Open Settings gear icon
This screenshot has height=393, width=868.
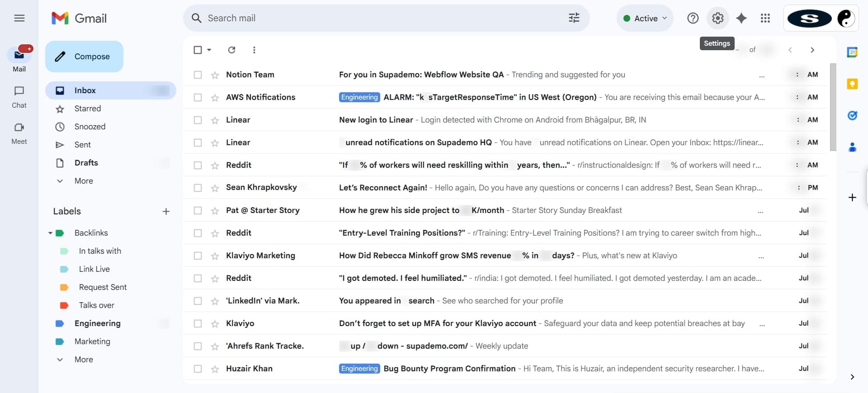pyautogui.click(x=717, y=18)
